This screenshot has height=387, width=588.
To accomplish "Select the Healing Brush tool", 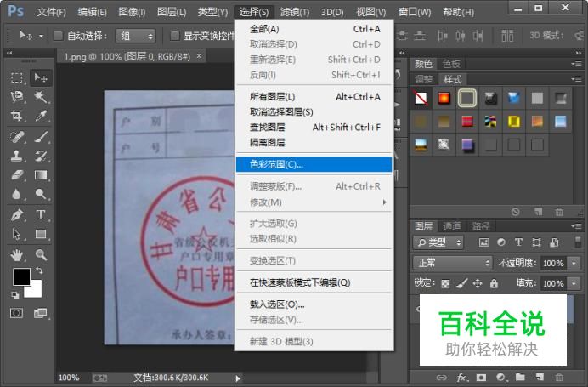I will click(16, 137).
